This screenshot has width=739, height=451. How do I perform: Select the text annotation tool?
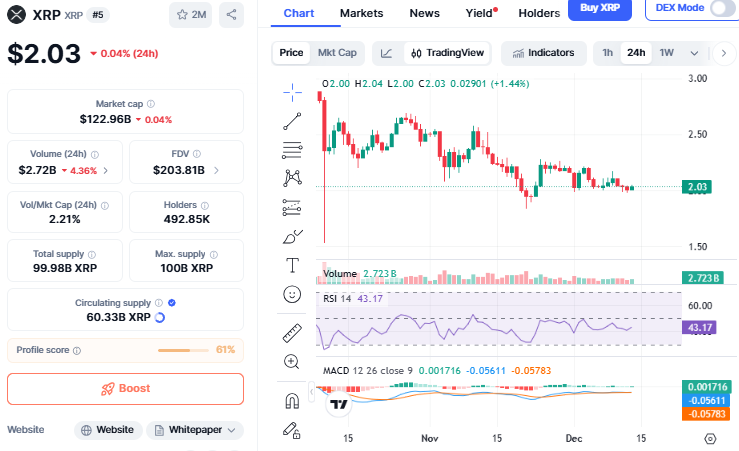coord(292,265)
